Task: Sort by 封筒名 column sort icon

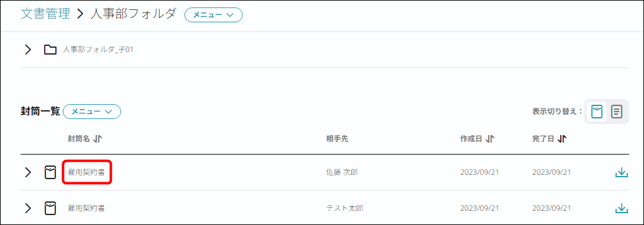Action: (x=98, y=139)
